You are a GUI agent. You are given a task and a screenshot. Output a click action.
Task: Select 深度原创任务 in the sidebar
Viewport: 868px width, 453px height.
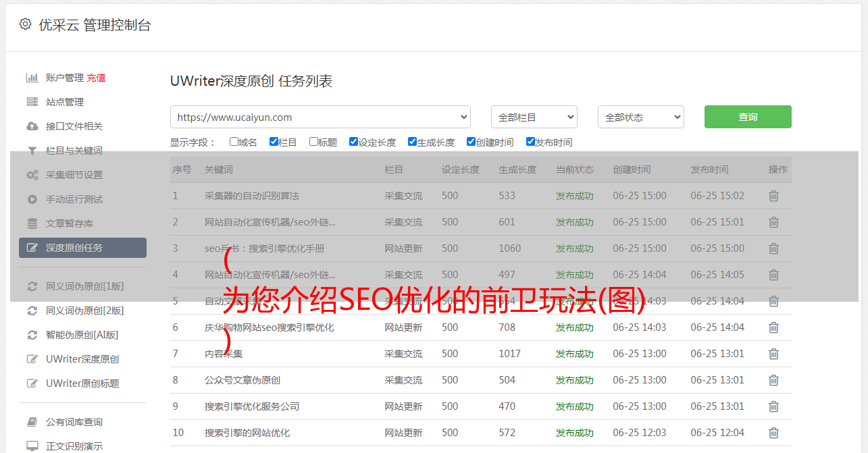pos(82,248)
